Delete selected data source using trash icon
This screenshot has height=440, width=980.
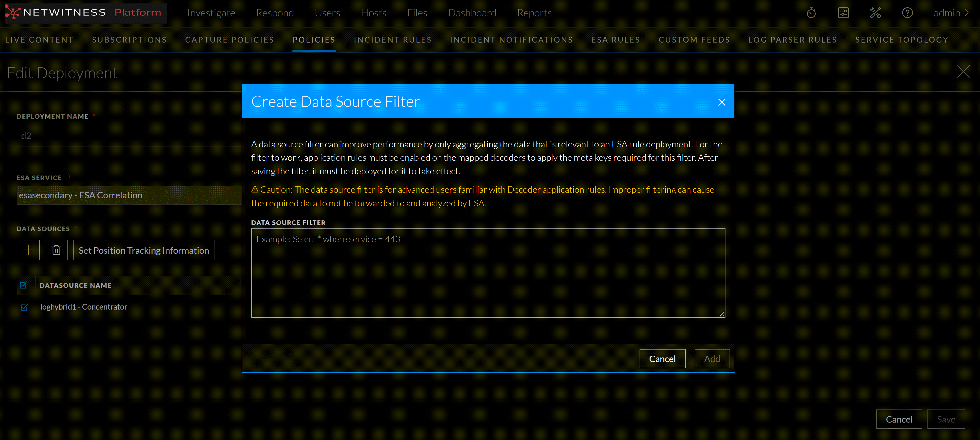(56, 250)
